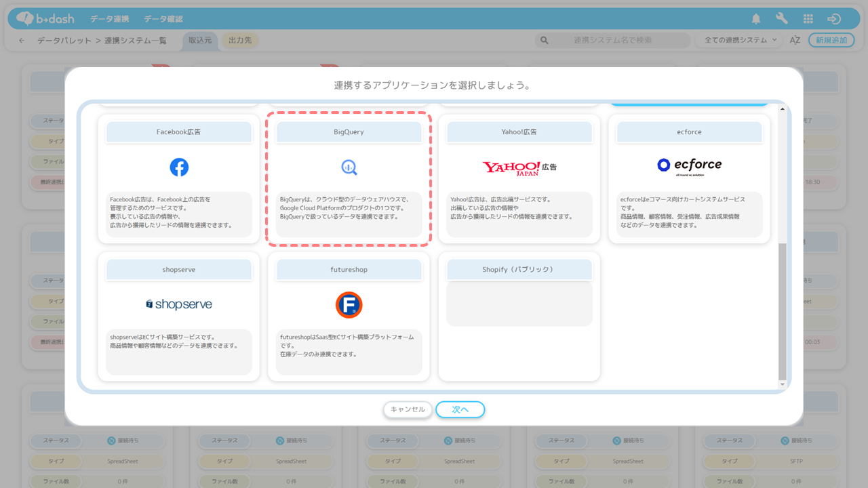868x488 pixels.
Task: Select the futureshop F logo
Action: coord(349,305)
